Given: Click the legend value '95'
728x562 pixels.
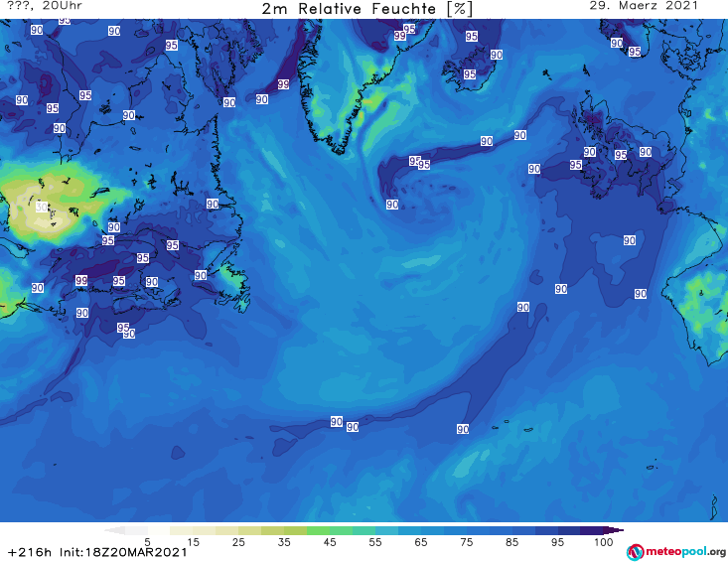Looking at the screenshot, I should coord(557,541).
